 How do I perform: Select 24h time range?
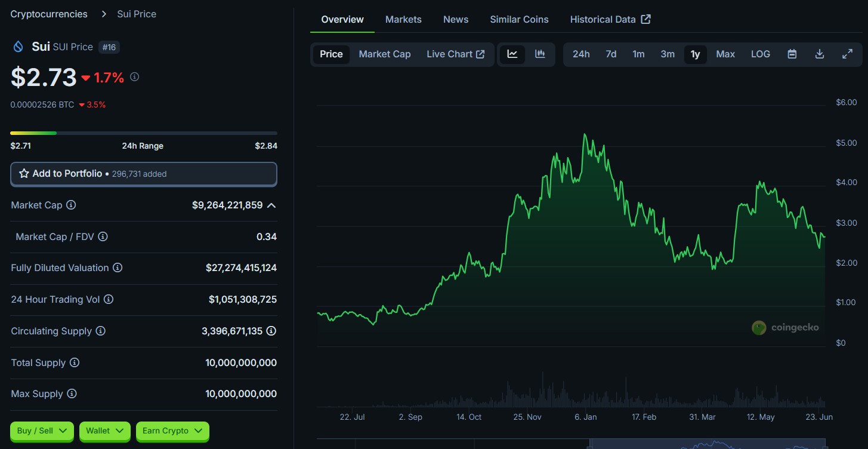(581, 54)
